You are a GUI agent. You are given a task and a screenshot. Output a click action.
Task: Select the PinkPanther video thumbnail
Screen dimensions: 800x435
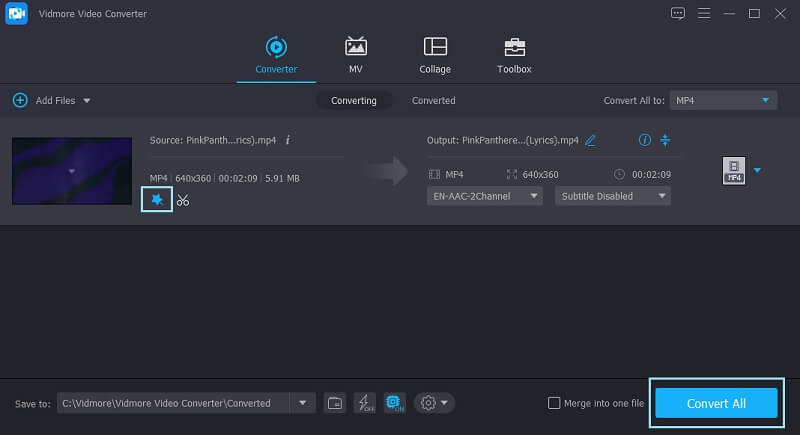click(72, 171)
